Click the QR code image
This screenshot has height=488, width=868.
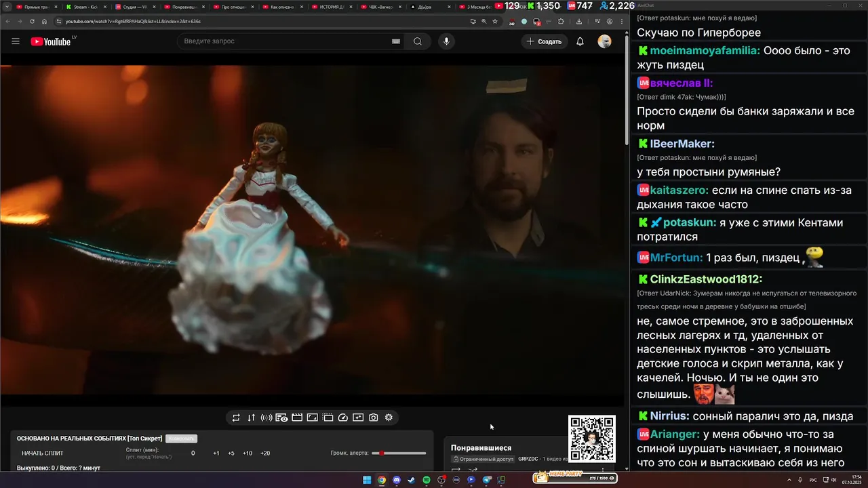[592, 439]
